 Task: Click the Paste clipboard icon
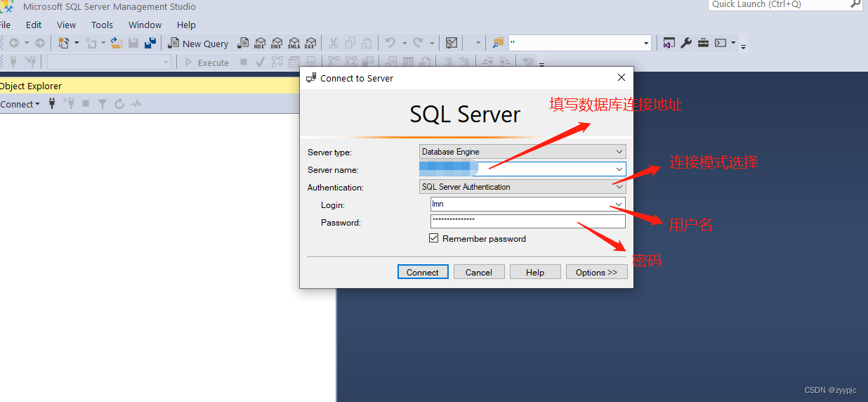click(366, 43)
